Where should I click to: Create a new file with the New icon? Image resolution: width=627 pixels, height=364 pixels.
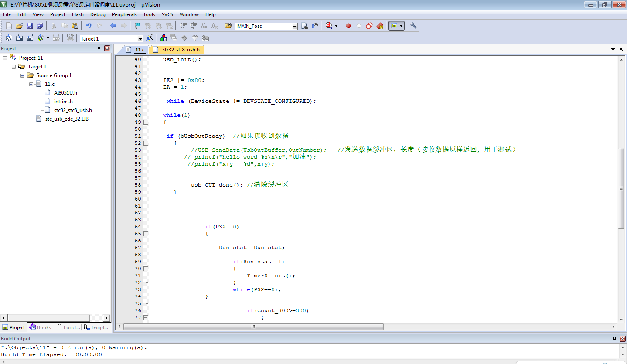click(x=9, y=26)
